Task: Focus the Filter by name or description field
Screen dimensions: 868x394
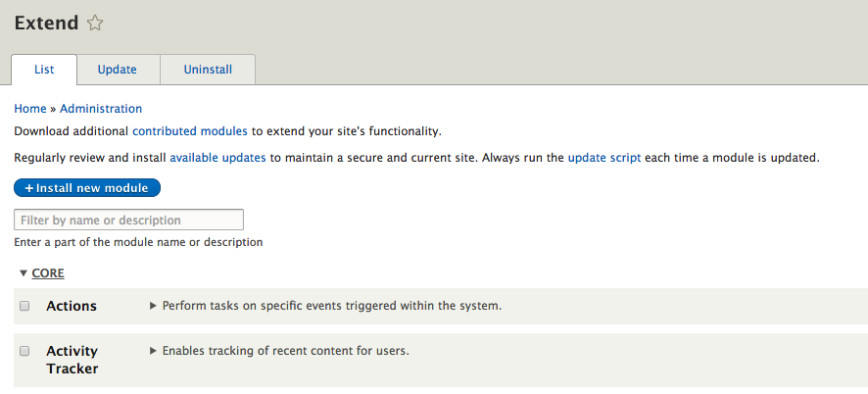Action: (x=128, y=220)
